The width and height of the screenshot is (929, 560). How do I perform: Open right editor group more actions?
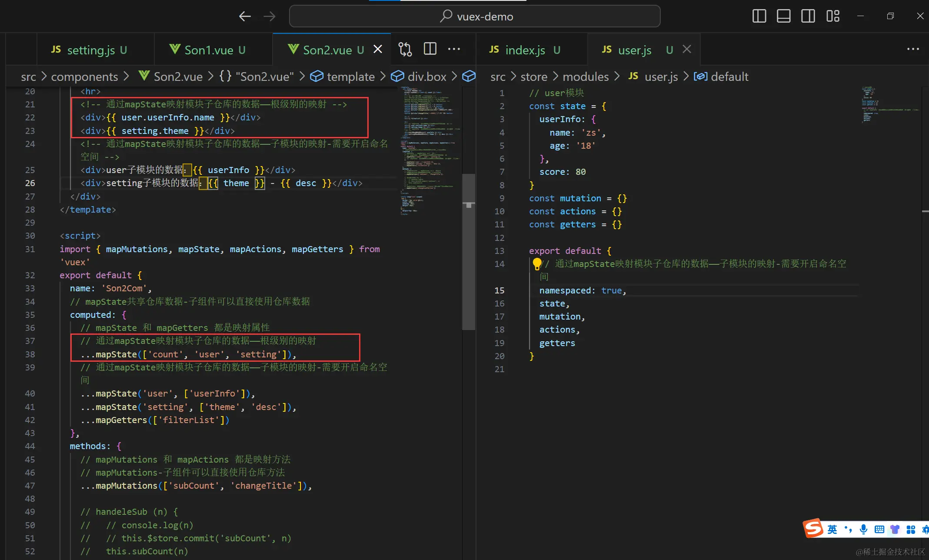[x=913, y=49]
